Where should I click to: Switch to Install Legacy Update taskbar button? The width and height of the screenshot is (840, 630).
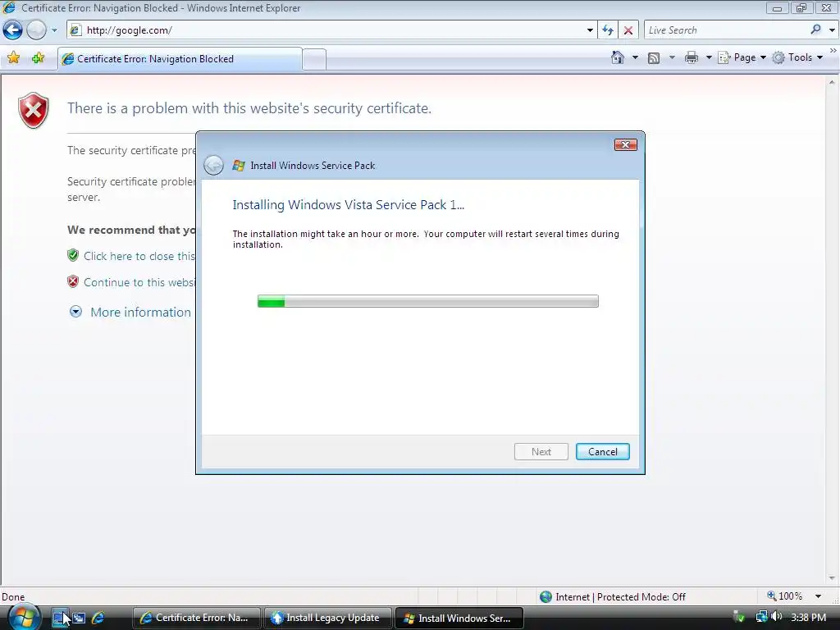326,618
